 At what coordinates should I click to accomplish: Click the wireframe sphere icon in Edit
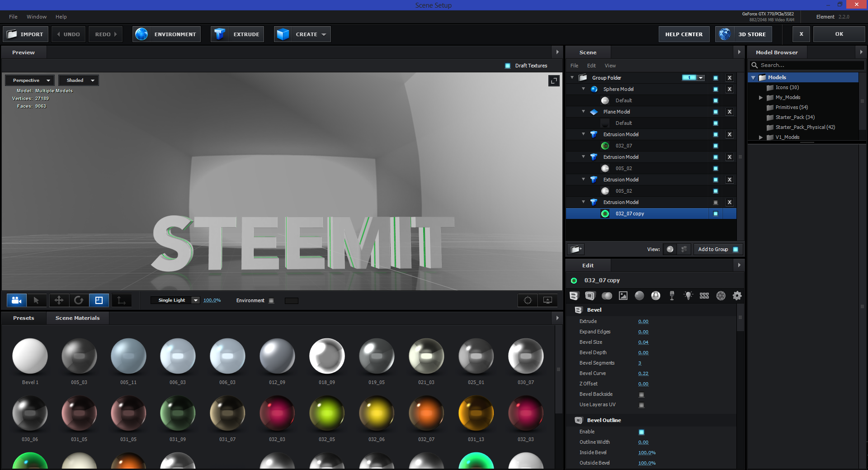721,296
